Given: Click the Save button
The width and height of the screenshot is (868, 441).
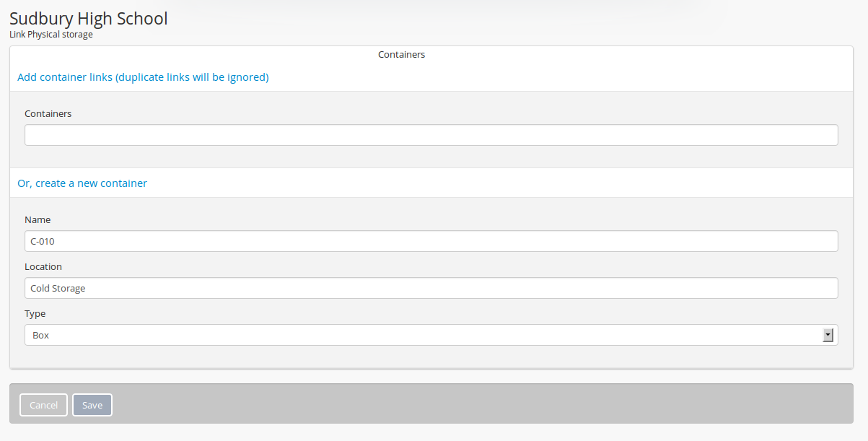Looking at the screenshot, I should coord(92,405).
